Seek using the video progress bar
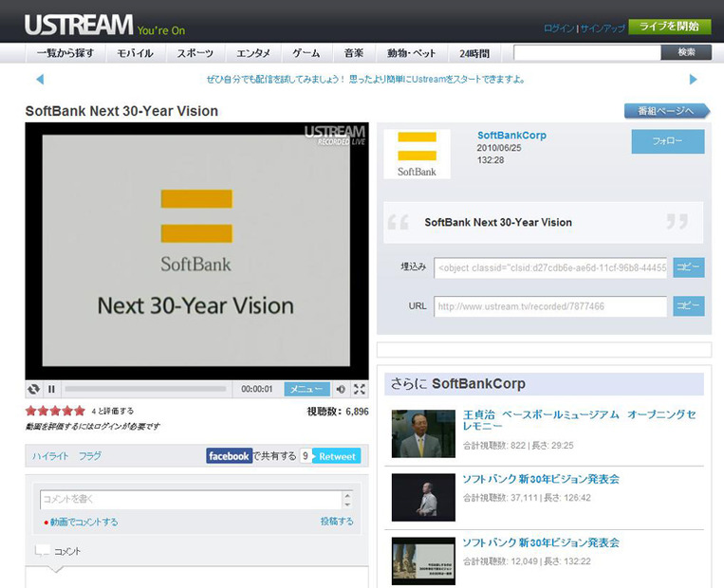The height and width of the screenshot is (588, 724). (145, 389)
